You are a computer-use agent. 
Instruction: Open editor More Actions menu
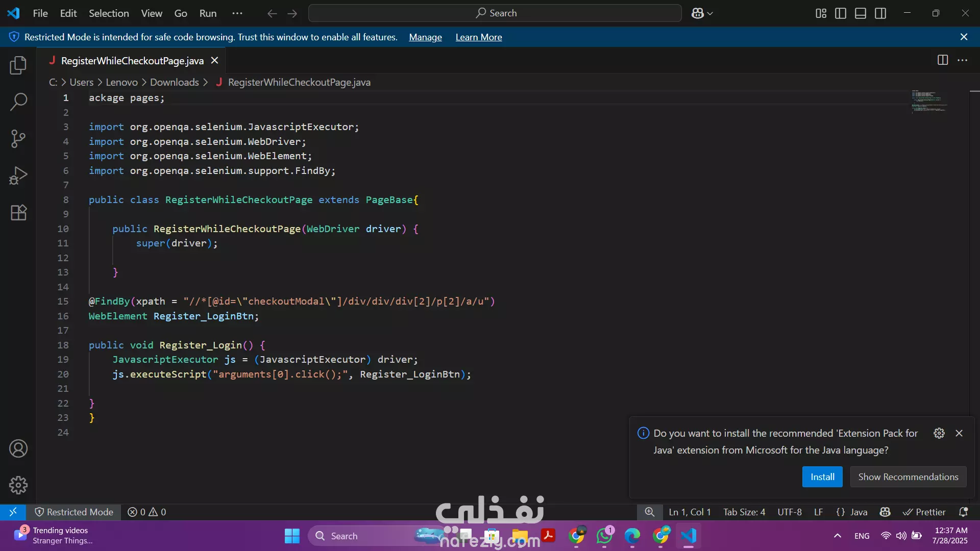click(963, 60)
